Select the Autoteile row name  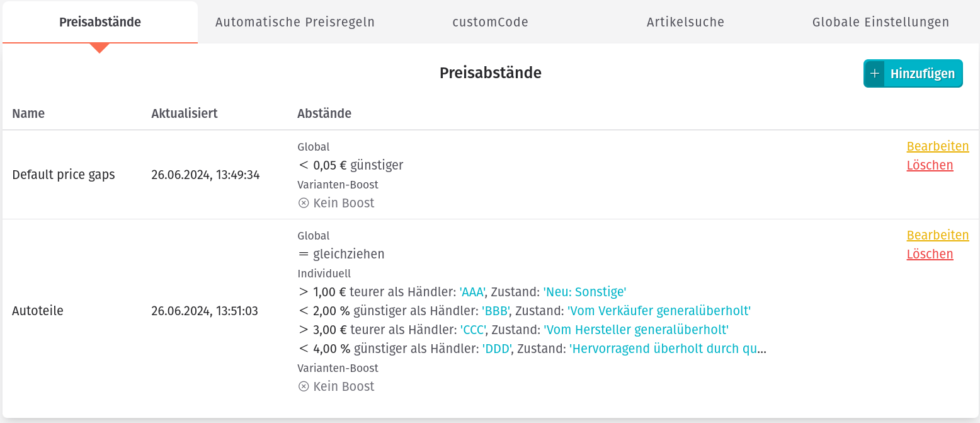pyautogui.click(x=38, y=311)
